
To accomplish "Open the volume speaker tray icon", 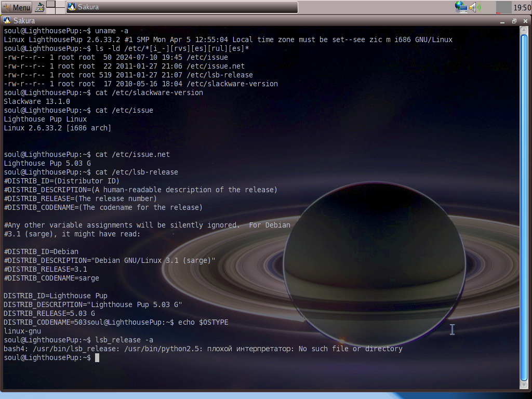I will 475,7.
